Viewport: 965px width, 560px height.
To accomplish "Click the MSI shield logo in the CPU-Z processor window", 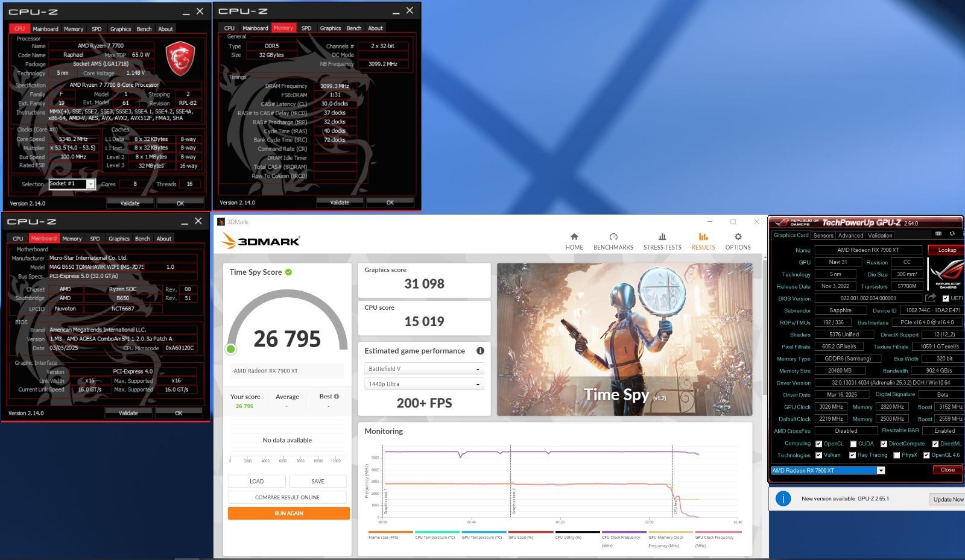I will tap(180, 58).
